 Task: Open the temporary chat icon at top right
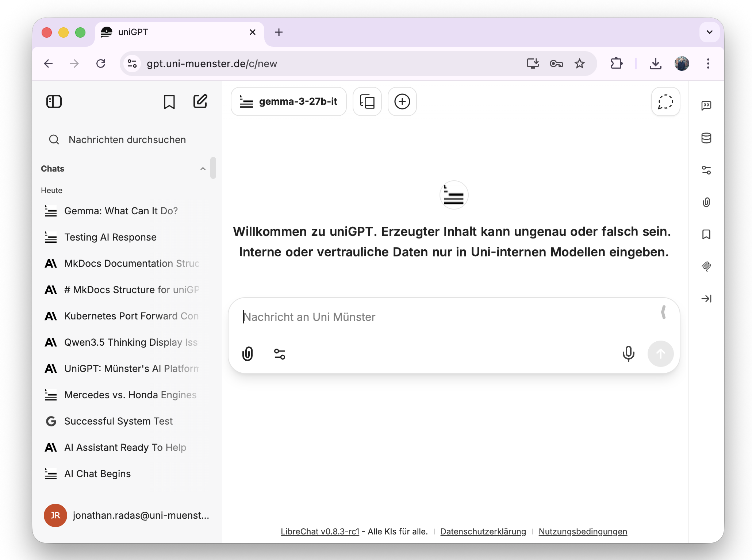[665, 102]
